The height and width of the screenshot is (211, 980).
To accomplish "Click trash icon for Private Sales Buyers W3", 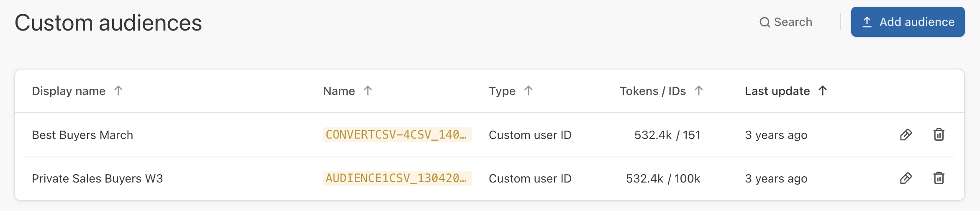I will pos(939,178).
